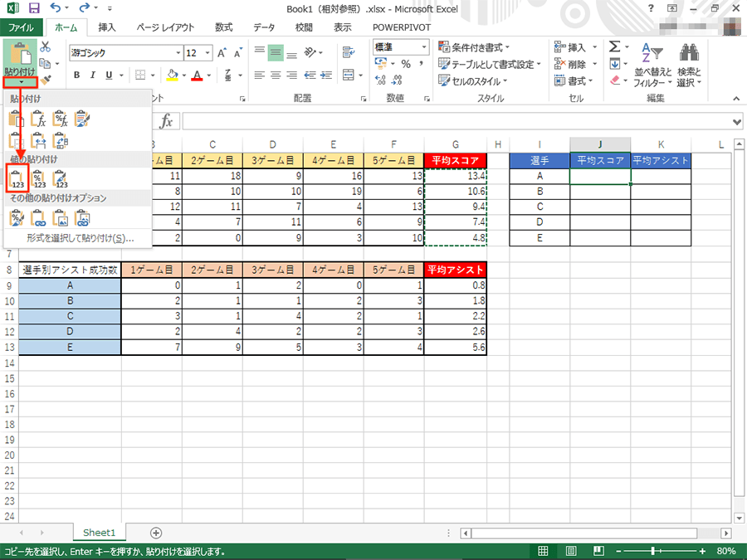Click the Paste Link option icon
The height and width of the screenshot is (560, 747).
(38, 218)
